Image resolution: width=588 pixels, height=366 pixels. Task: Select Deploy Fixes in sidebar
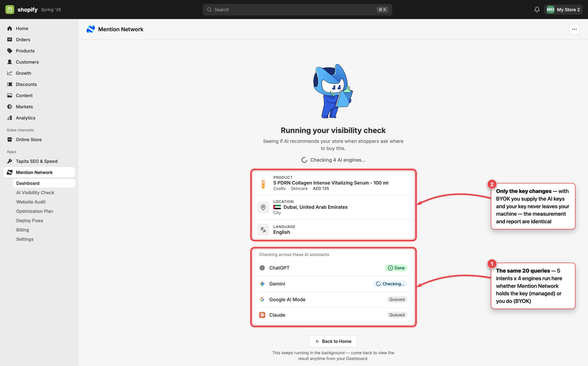pyautogui.click(x=30, y=221)
